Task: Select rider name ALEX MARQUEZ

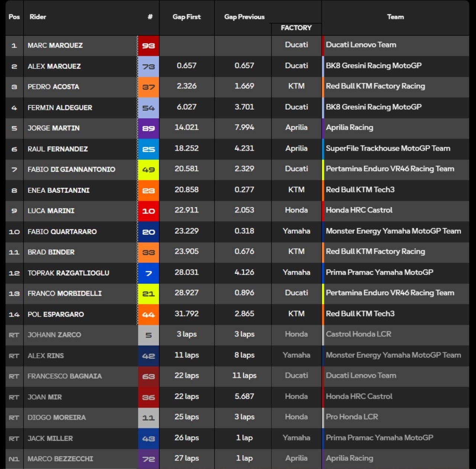Action: [54, 66]
